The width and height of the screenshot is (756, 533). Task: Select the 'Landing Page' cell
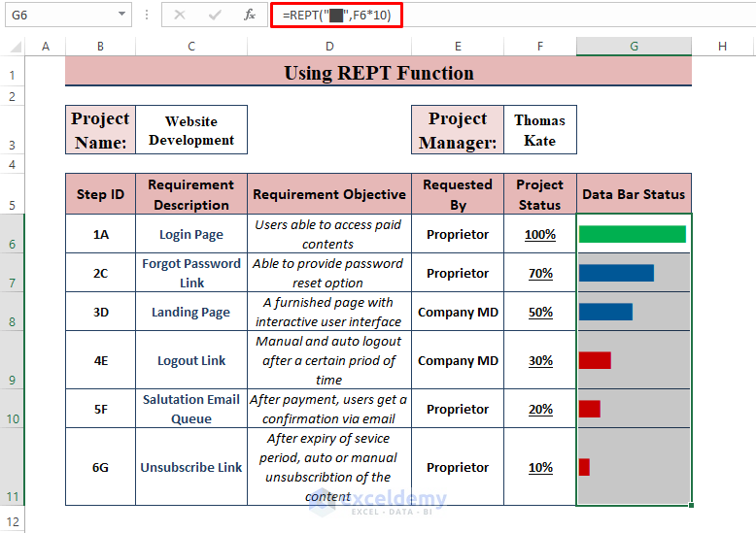pos(191,312)
